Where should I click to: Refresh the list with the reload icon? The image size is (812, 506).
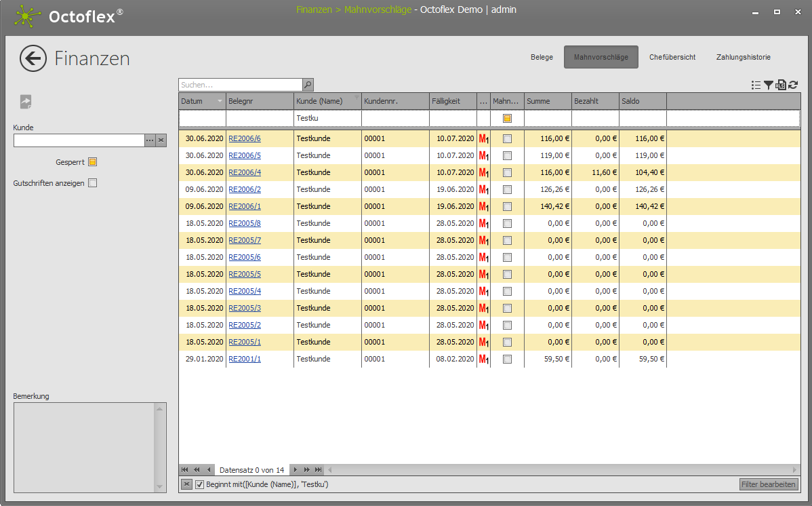(x=793, y=85)
